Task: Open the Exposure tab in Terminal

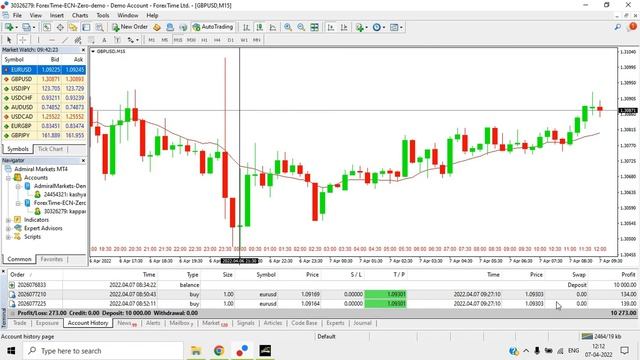Action: point(47,323)
